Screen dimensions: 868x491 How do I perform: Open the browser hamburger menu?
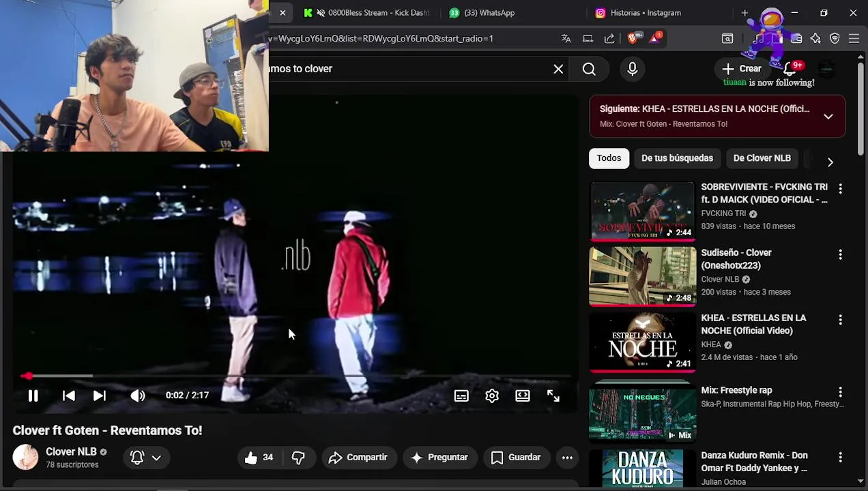click(x=854, y=39)
